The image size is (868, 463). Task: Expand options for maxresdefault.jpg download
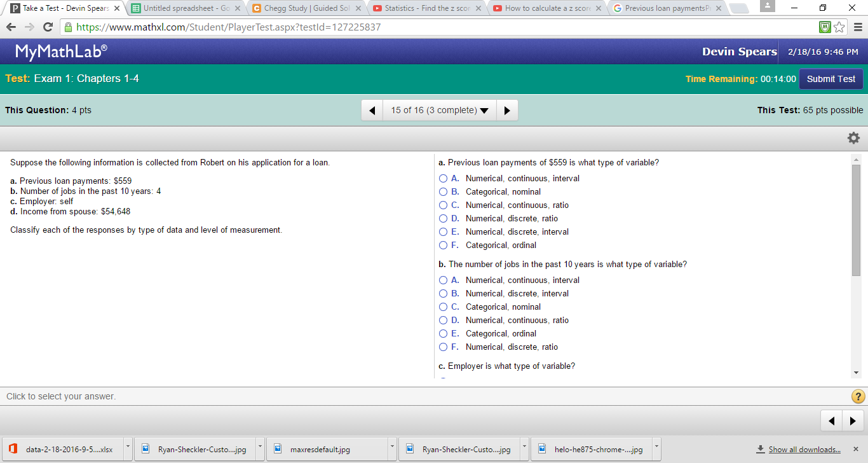392,449
